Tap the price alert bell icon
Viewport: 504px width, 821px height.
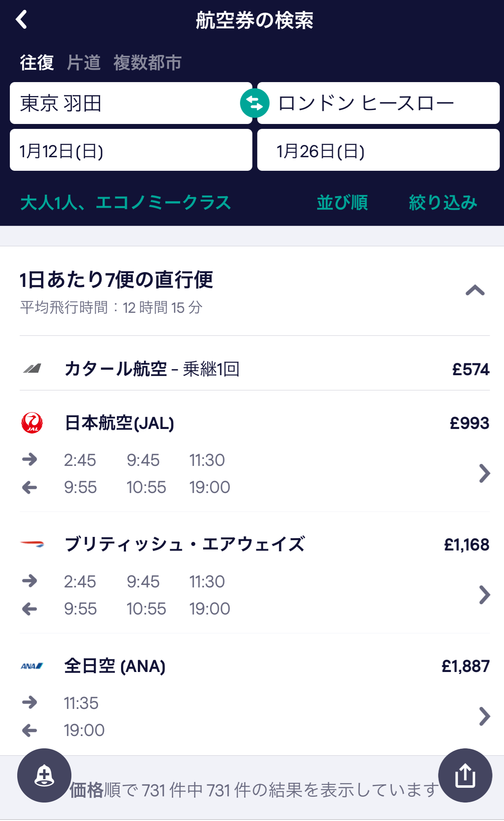(44, 775)
